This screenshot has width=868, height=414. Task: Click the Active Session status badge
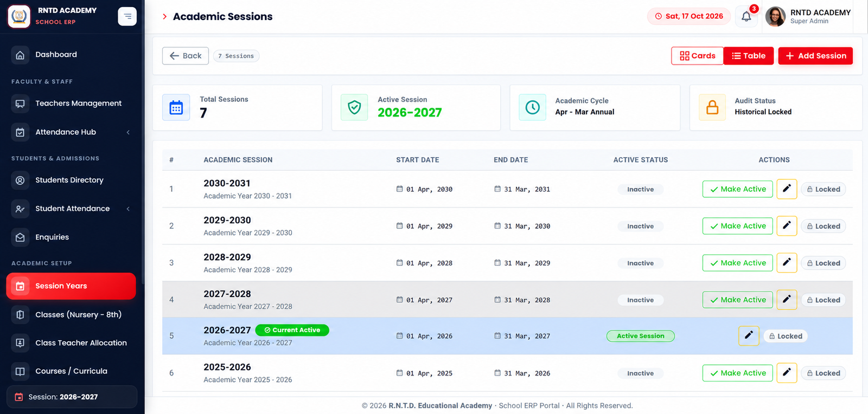coord(641,336)
